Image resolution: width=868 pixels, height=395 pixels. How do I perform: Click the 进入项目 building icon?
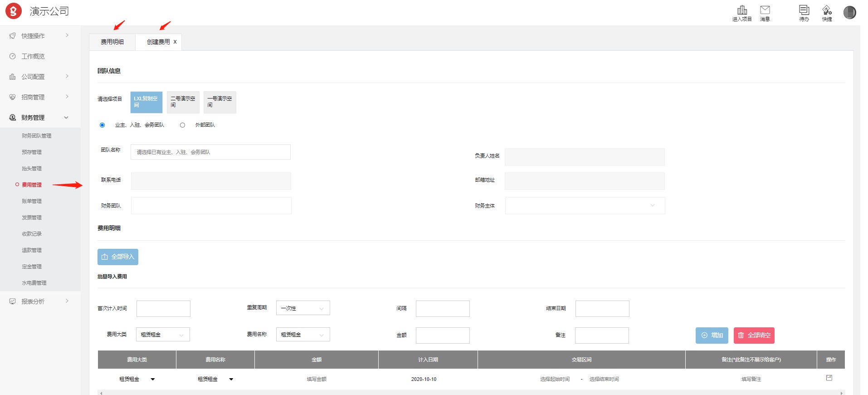pos(742,10)
